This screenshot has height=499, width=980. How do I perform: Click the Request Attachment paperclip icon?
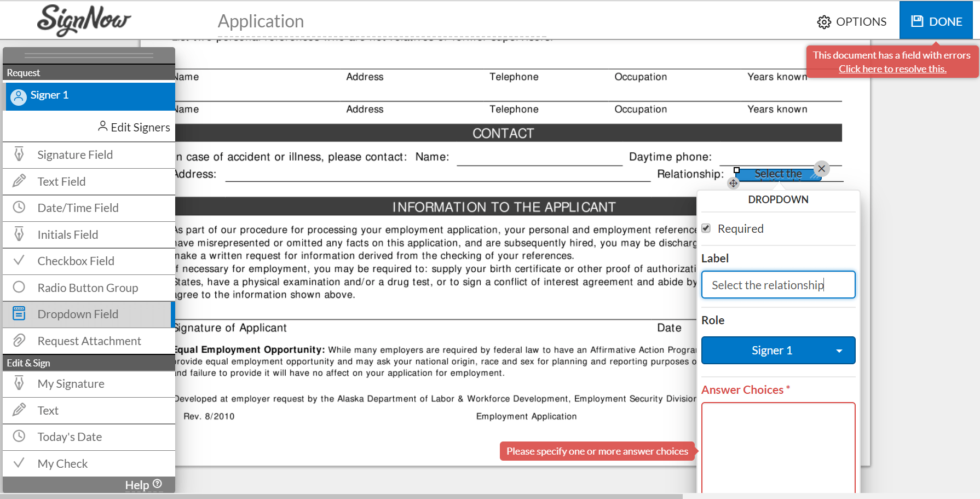pyautogui.click(x=19, y=340)
